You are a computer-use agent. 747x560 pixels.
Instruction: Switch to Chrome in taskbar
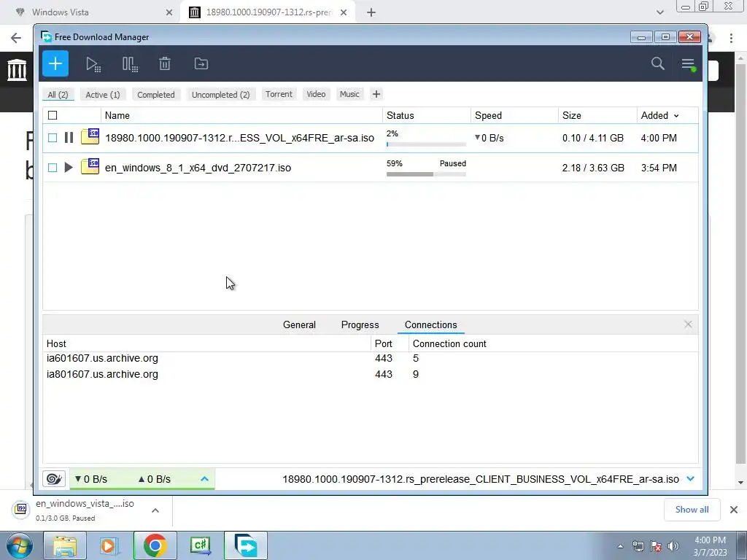155,545
